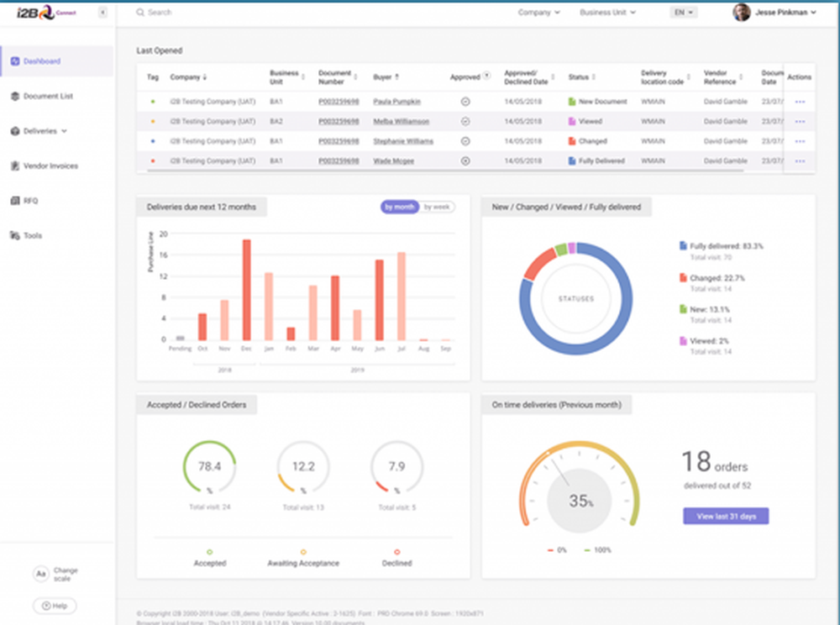Open Paula Pumpkin's document number link
The height and width of the screenshot is (625, 840).
tap(339, 102)
